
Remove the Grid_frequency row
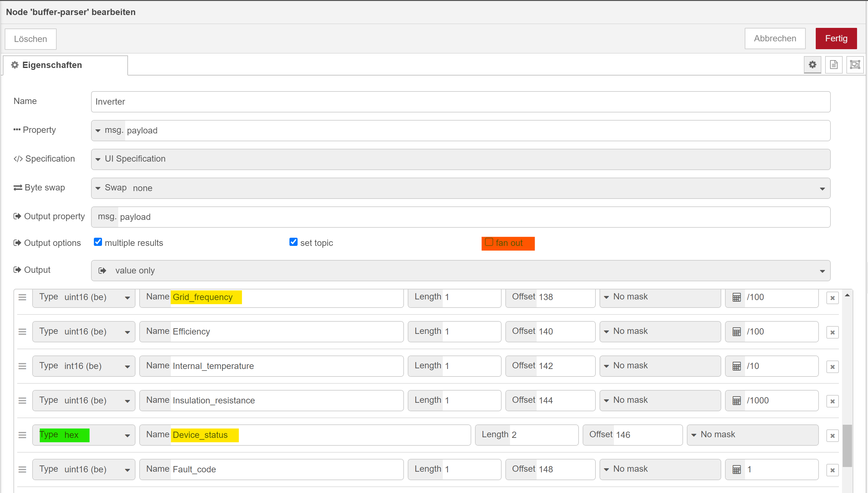pos(832,298)
